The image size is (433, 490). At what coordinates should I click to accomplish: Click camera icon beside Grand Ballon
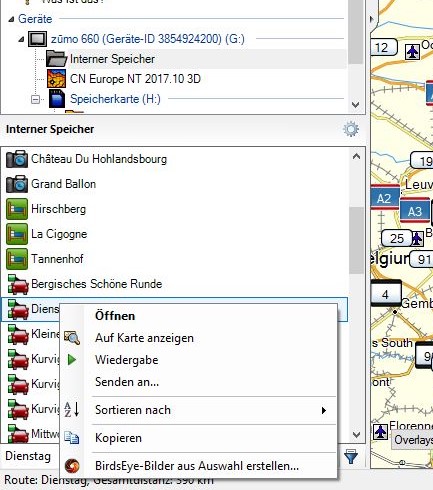pyautogui.click(x=17, y=184)
